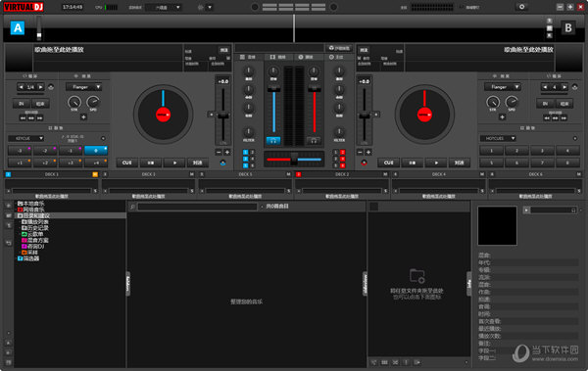
Task: Click right deck pitch minus button
Action: click(x=360, y=152)
